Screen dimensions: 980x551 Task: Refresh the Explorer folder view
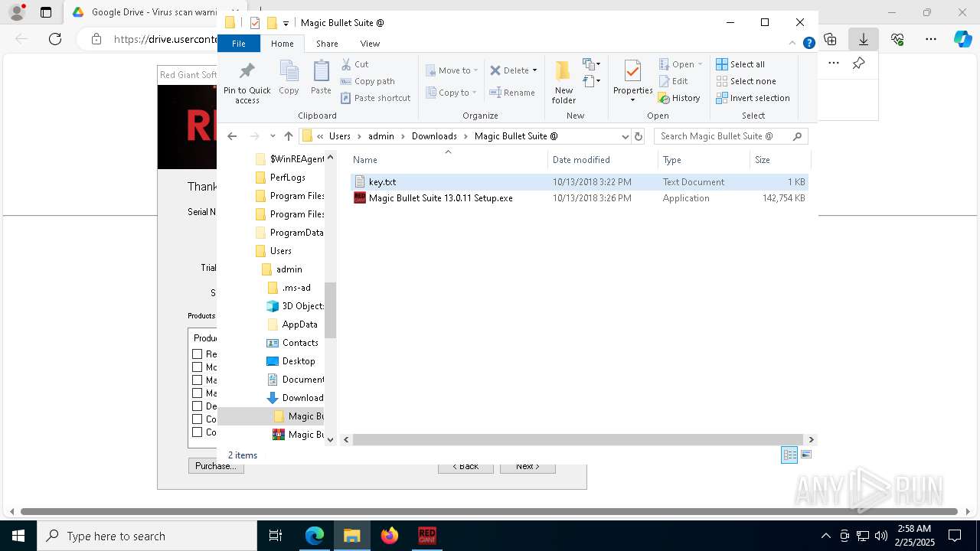(x=639, y=136)
